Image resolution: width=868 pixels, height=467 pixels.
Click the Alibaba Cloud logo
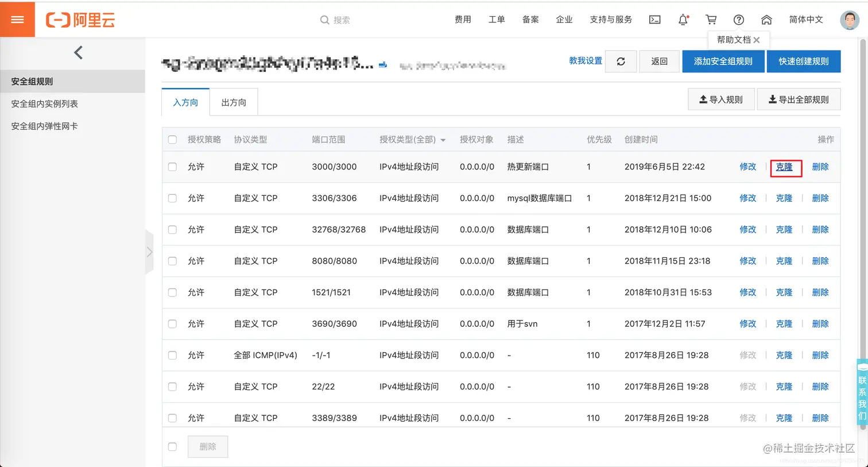80,20
